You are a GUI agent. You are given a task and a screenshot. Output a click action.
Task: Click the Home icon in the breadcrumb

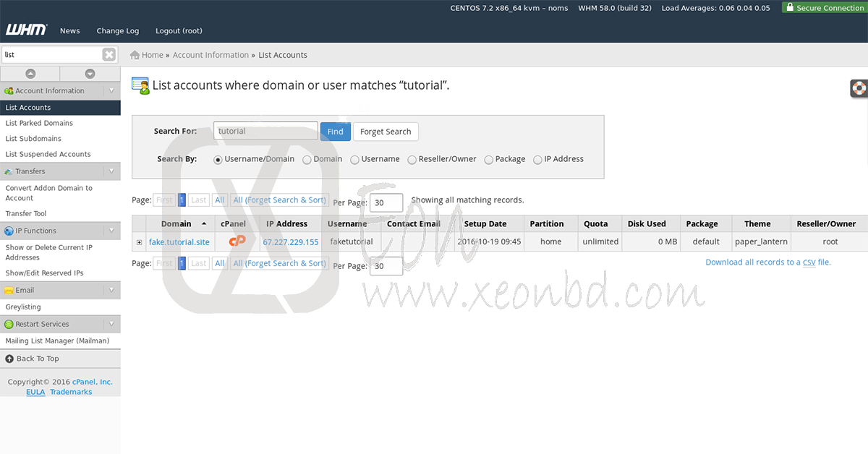point(135,55)
